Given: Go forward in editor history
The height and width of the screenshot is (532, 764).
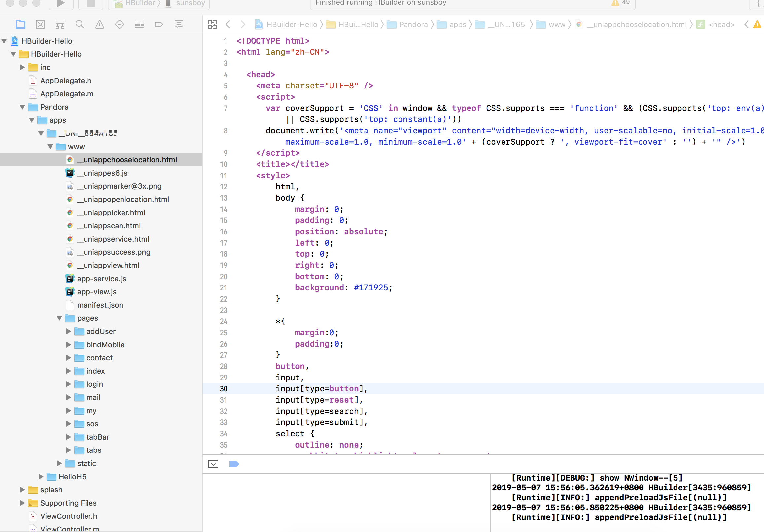Looking at the screenshot, I should pyautogui.click(x=243, y=25).
